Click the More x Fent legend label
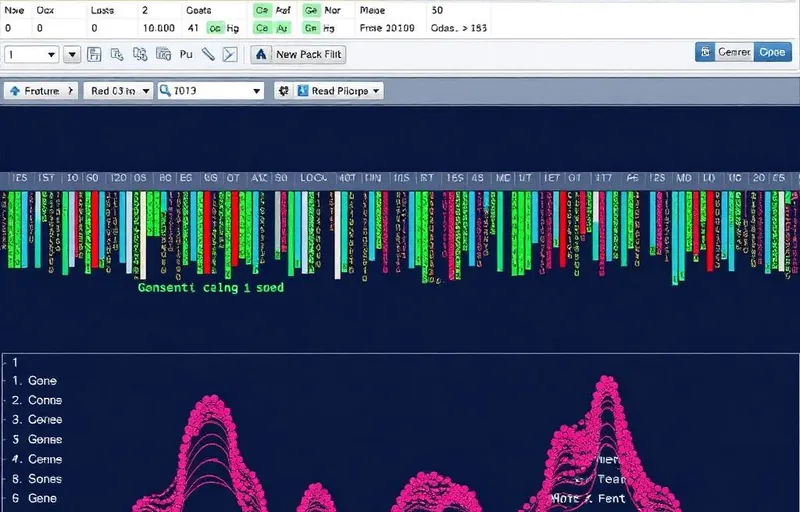The image size is (800, 512). click(588, 498)
